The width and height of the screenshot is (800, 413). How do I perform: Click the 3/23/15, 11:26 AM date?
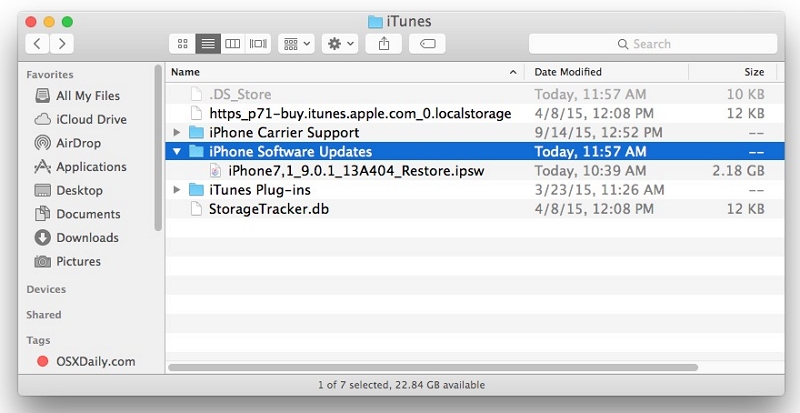[x=599, y=190]
